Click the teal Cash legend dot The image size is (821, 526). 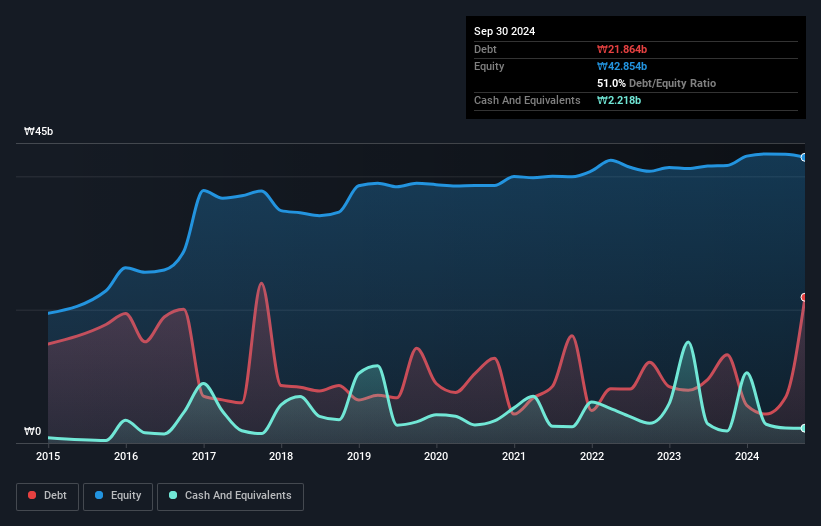tap(173, 495)
